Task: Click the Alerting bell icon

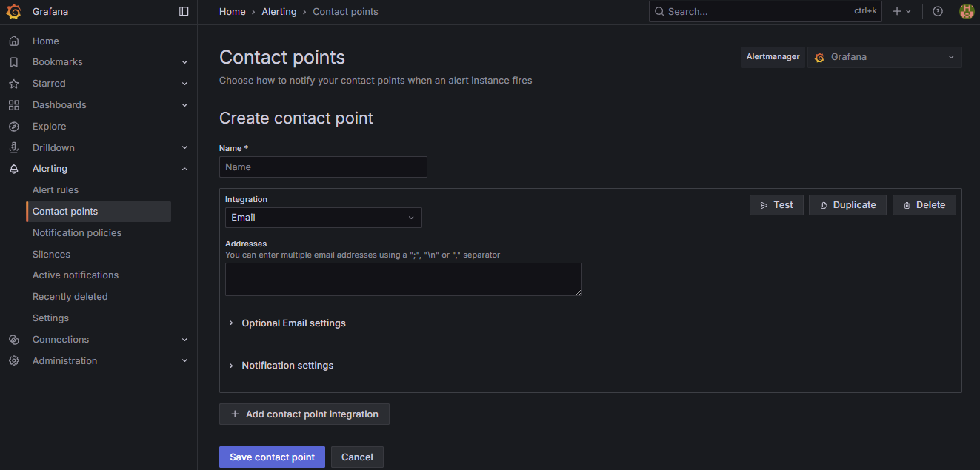Action: (x=14, y=169)
